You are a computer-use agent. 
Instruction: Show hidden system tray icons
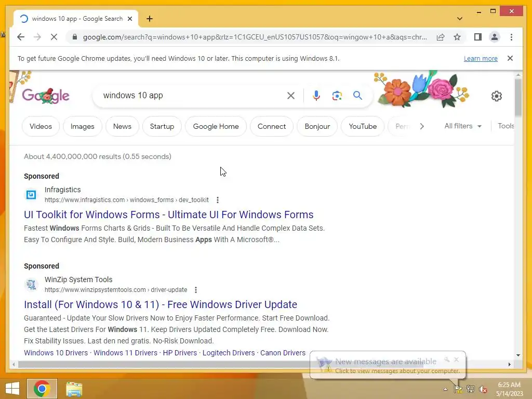click(x=445, y=389)
